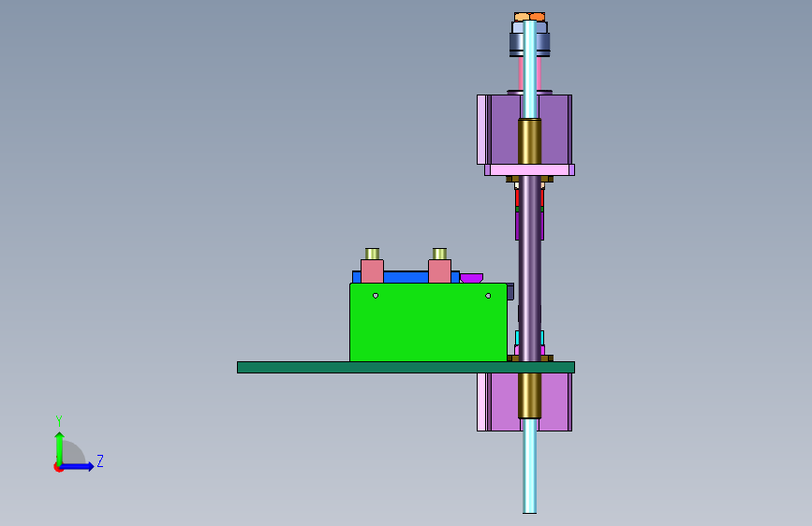This screenshot has height=526, width=812.
Task: Pick the blue plate atop the green box
Action: click(x=406, y=277)
